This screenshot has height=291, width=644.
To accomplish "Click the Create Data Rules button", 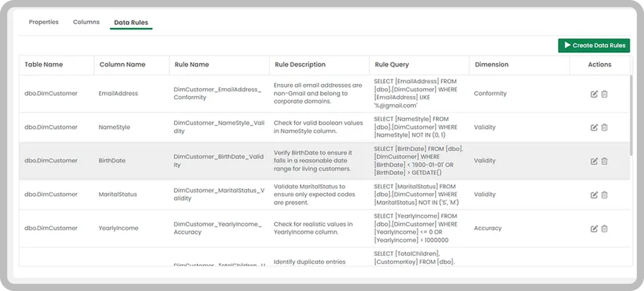I will tap(594, 45).
